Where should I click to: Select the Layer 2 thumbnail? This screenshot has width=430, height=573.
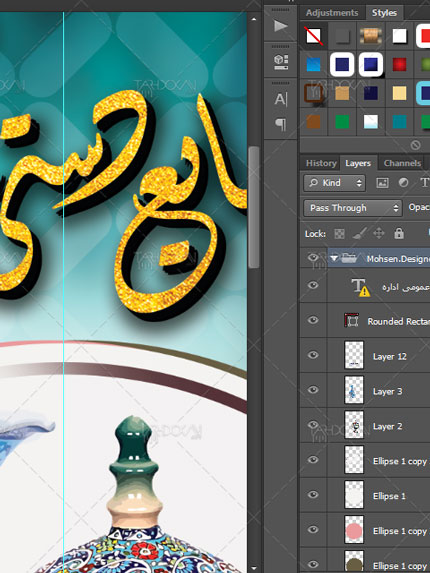pyautogui.click(x=354, y=425)
